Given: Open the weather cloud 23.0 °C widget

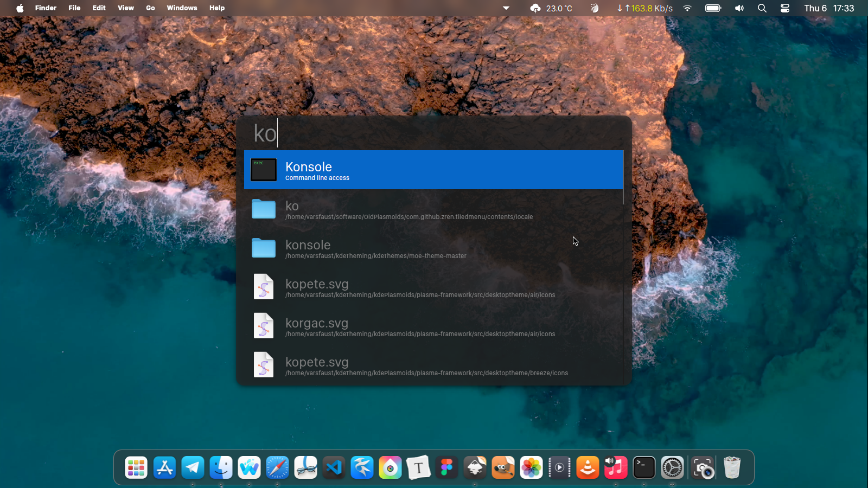Looking at the screenshot, I should pos(551,8).
